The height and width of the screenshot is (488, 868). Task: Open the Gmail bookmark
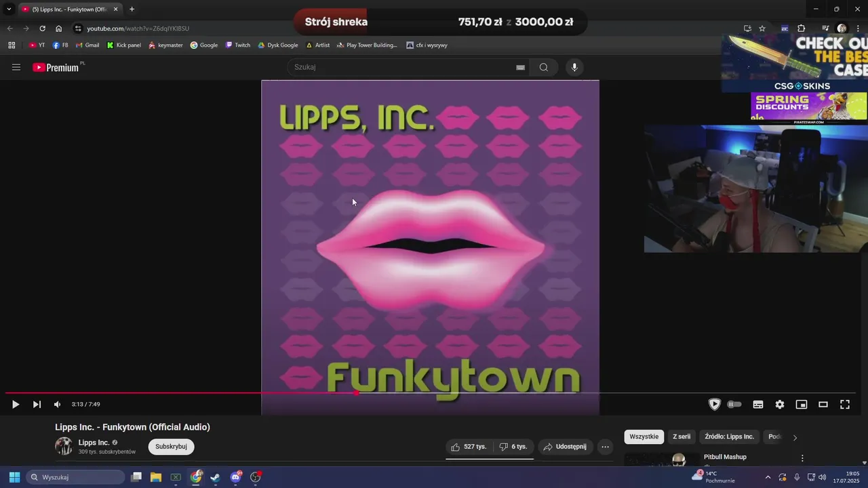(87, 45)
